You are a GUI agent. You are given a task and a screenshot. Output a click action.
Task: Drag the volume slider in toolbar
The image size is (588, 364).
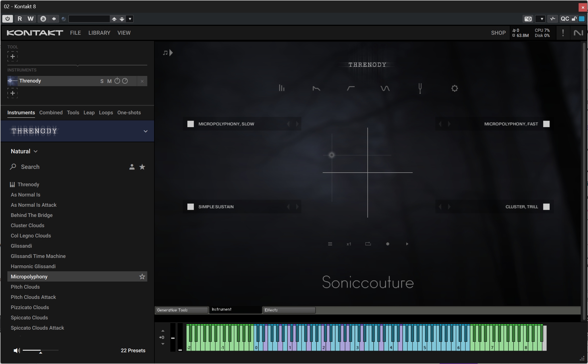[x=40, y=350]
